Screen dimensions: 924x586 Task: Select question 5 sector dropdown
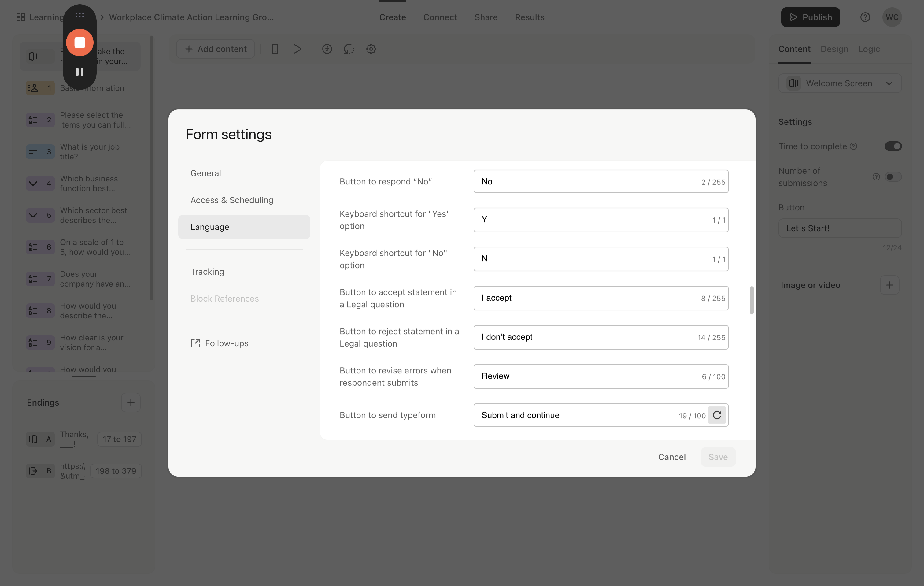coord(80,215)
